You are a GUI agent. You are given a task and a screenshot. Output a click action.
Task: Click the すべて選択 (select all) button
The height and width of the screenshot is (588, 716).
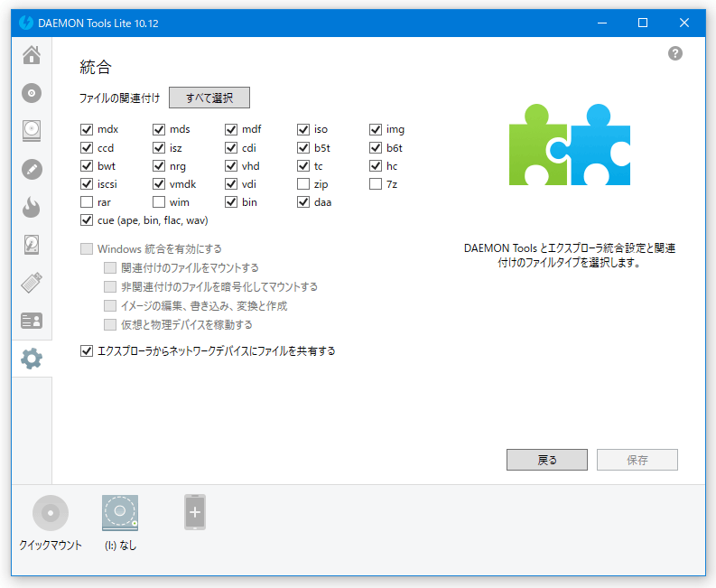(x=209, y=98)
